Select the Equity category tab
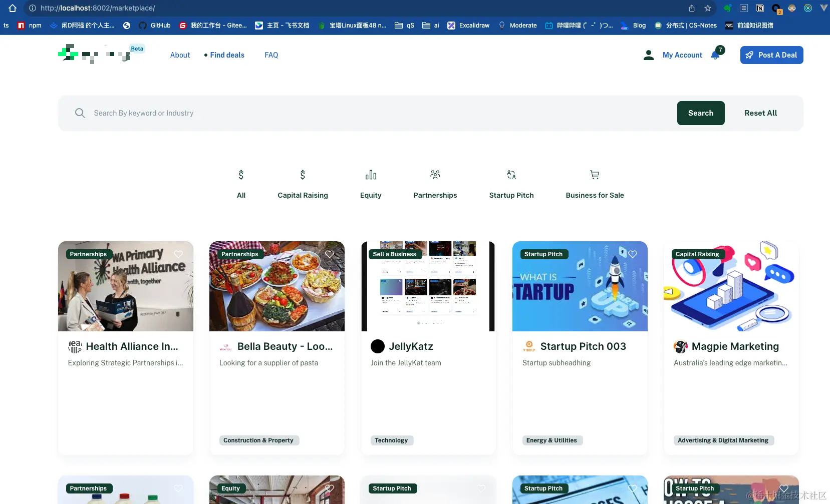Viewport: 830px width, 504px height. (371, 184)
